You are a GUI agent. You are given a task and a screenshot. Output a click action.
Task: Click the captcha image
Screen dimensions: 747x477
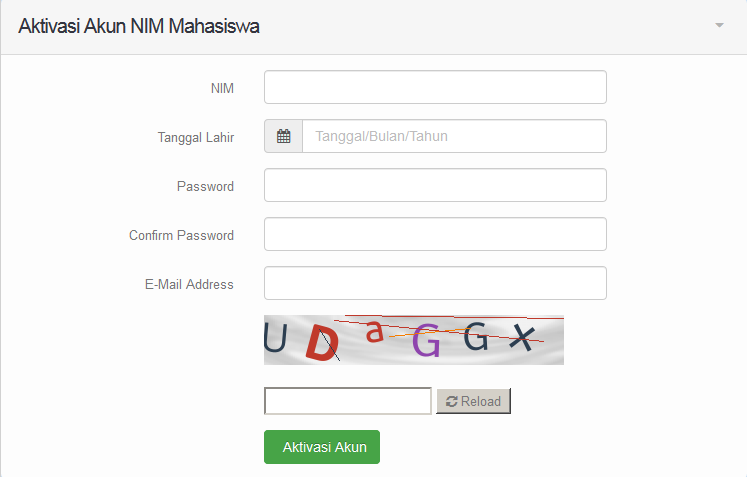[414, 340]
